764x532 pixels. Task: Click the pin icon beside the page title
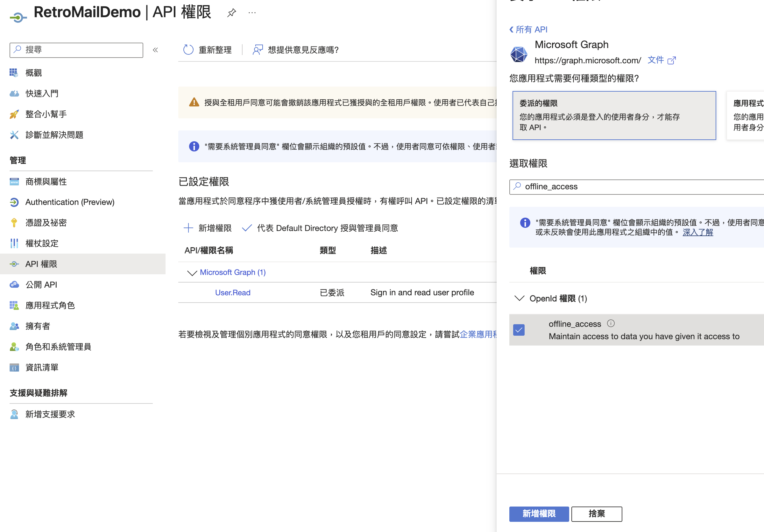tap(232, 13)
